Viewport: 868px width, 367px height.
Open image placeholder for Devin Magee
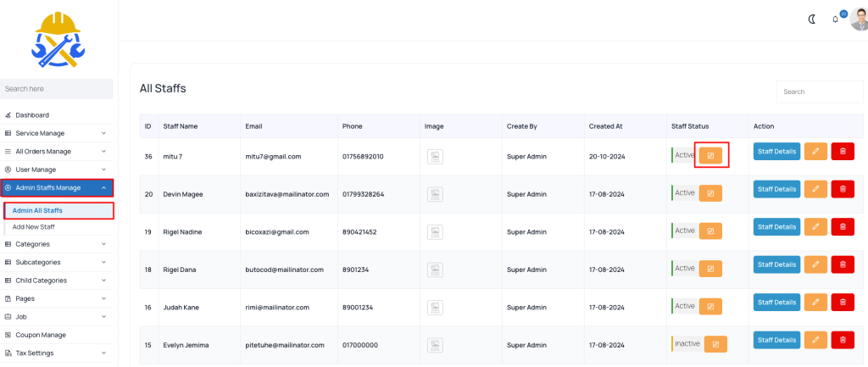435,194
